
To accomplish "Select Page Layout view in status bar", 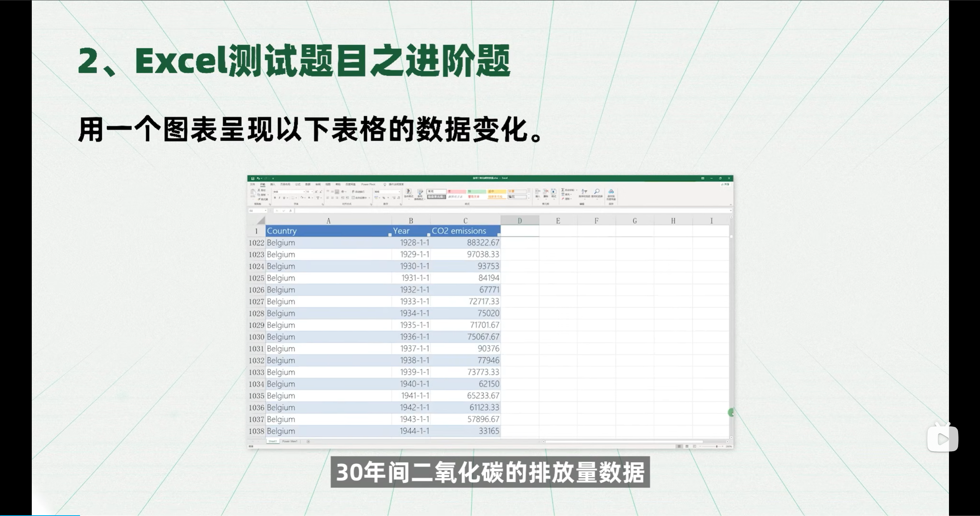I will tap(687, 447).
